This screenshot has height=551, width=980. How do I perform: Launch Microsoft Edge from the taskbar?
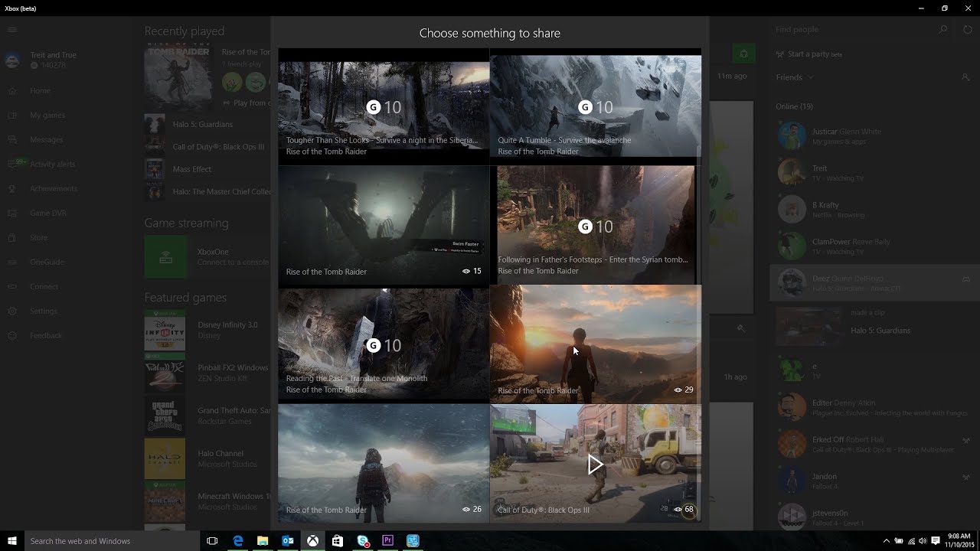pos(238,541)
